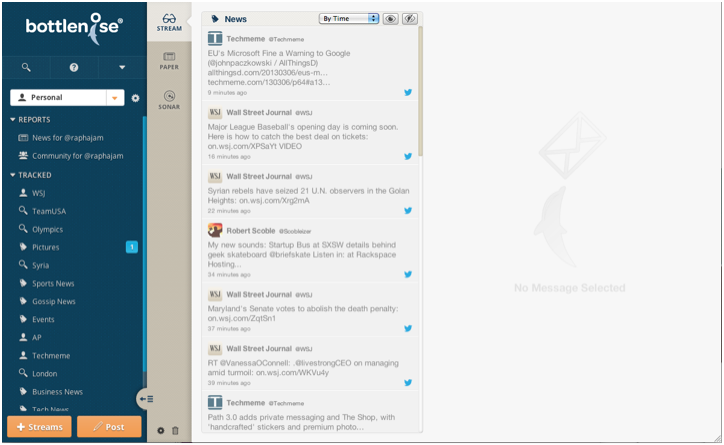Toggle the hide crossed-eye icon in News header
Viewport: 724px width, 445px height.
(x=410, y=18)
